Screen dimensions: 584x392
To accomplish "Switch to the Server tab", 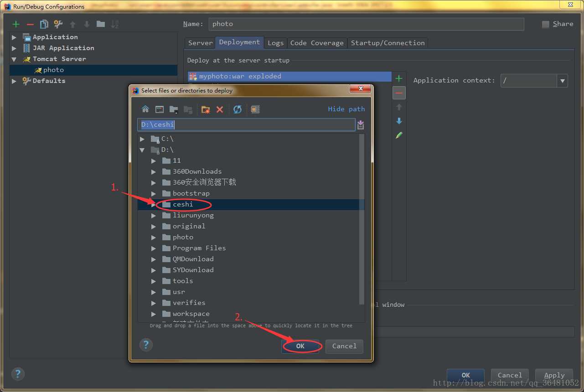I will click(200, 43).
